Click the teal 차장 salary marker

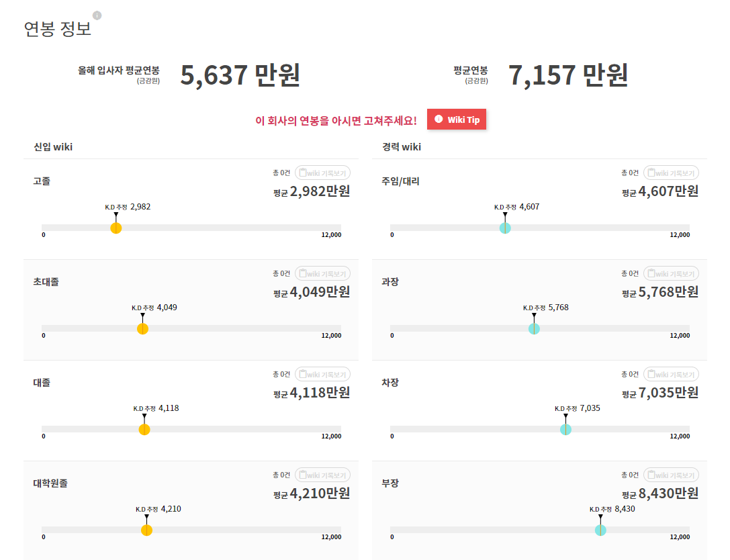(565, 429)
